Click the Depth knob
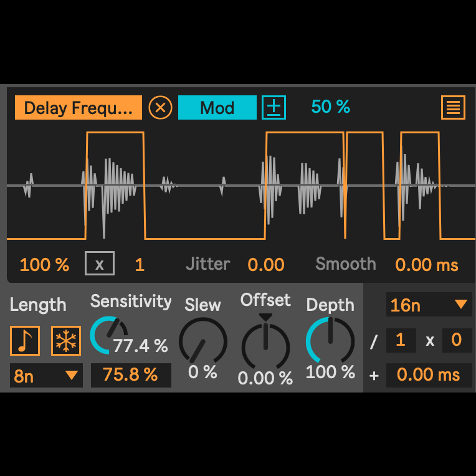The height and width of the screenshot is (476, 476). [330, 341]
